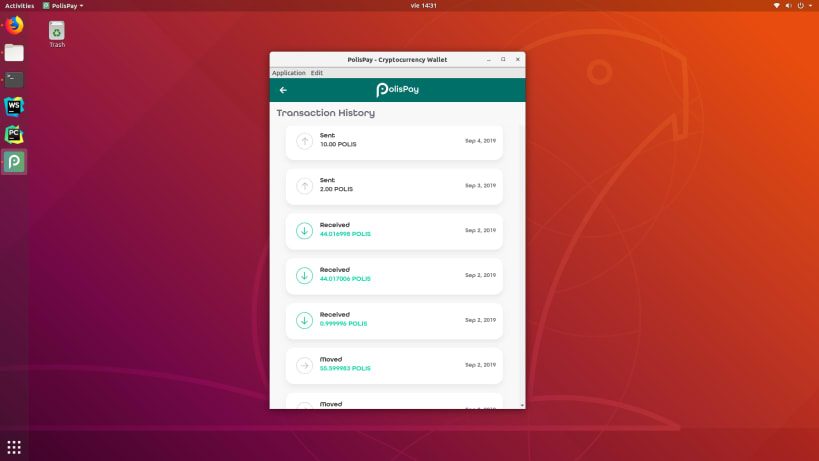
Task: Show Applications grid at dock bottom
Action: click(x=14, y=447)
